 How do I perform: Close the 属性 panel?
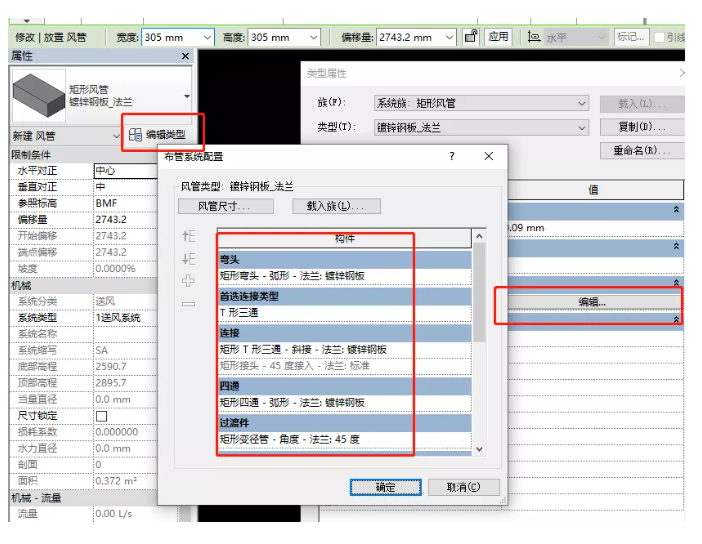(x=185, y=56)
